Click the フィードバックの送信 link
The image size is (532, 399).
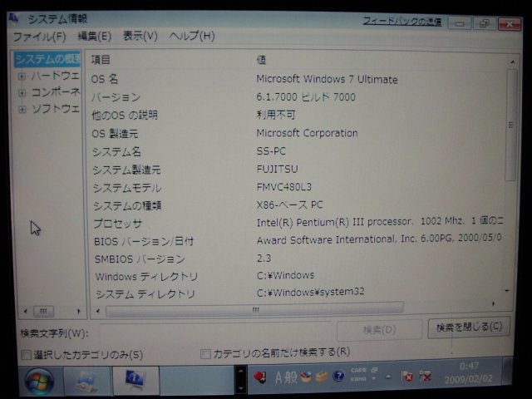click(x=401, y=21)
